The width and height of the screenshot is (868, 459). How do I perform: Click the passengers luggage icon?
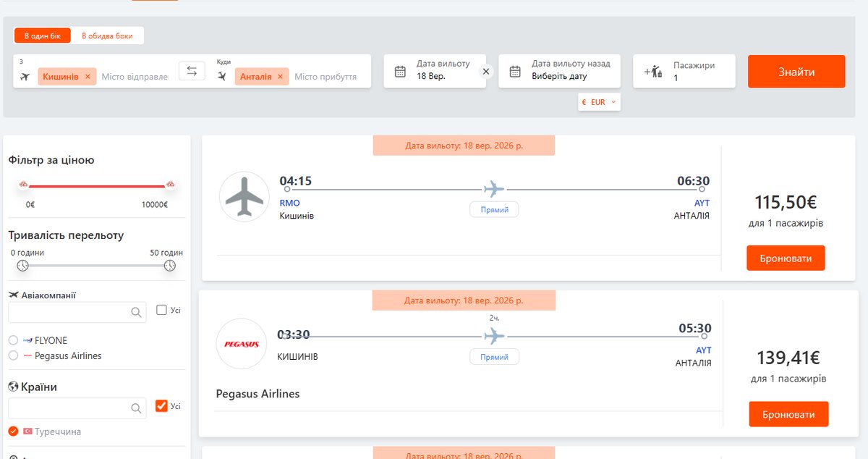point(653,71)
